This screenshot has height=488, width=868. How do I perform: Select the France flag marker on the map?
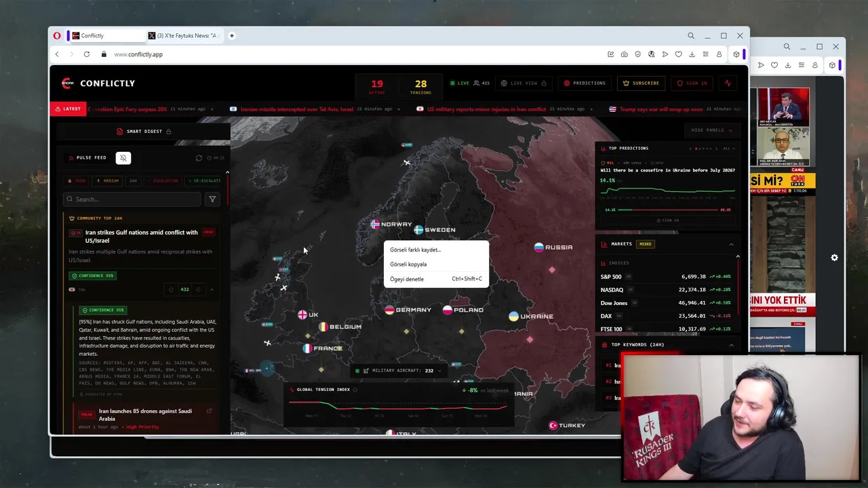(308, 348)
